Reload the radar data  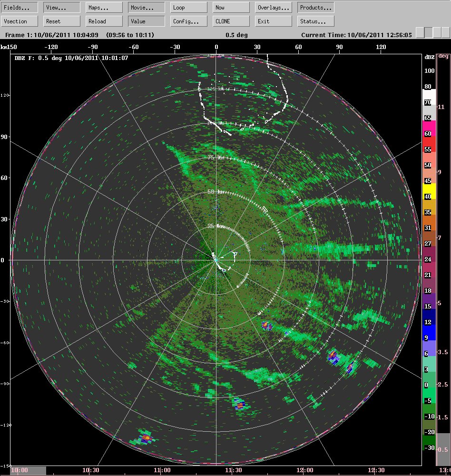pos(104,21)
